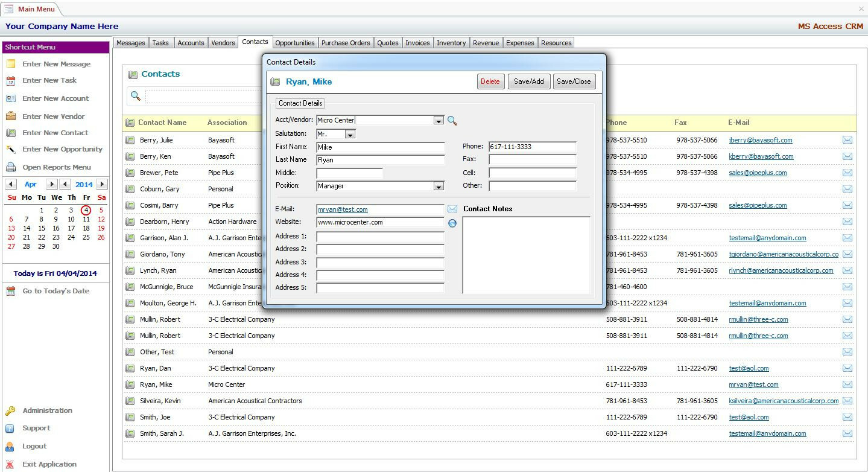Click the mail icon in Smith, Sarah J. row
Viewport: 868px width, 472px height.
click(x=847, y=433)
